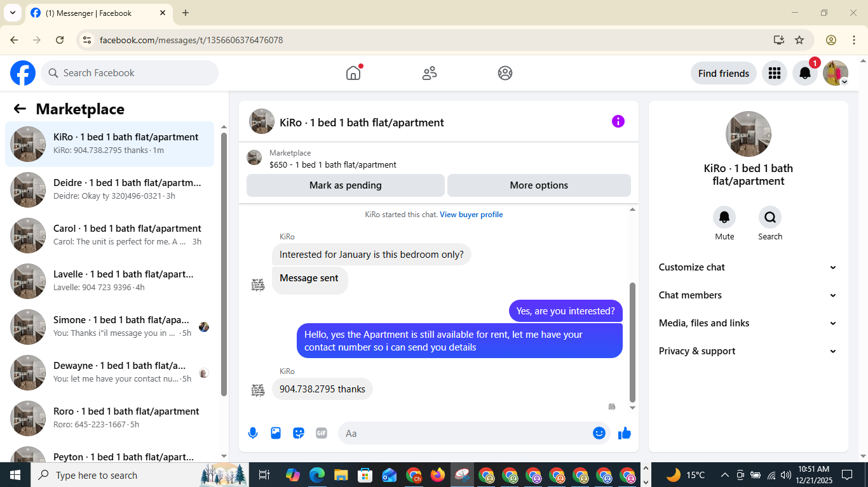This screenshot has height=487, width=868.
Task: Open a new browser tab
Action: 186,13
